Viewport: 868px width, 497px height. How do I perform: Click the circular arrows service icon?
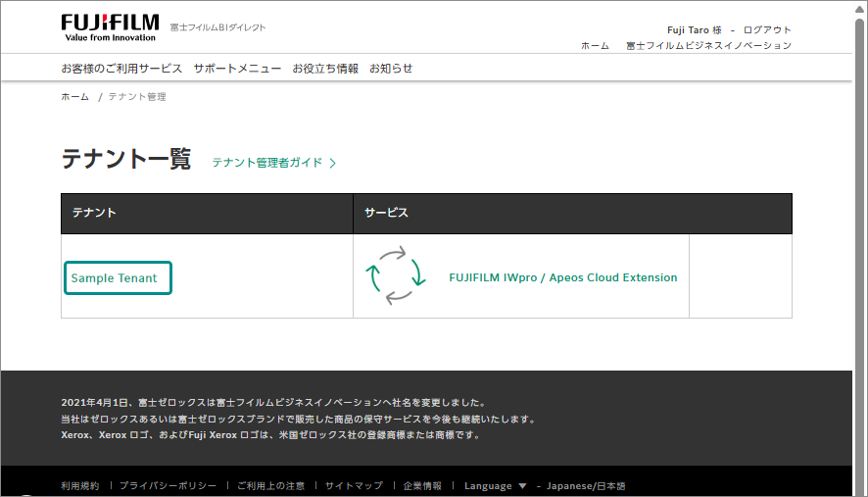(x=395, y=275)
